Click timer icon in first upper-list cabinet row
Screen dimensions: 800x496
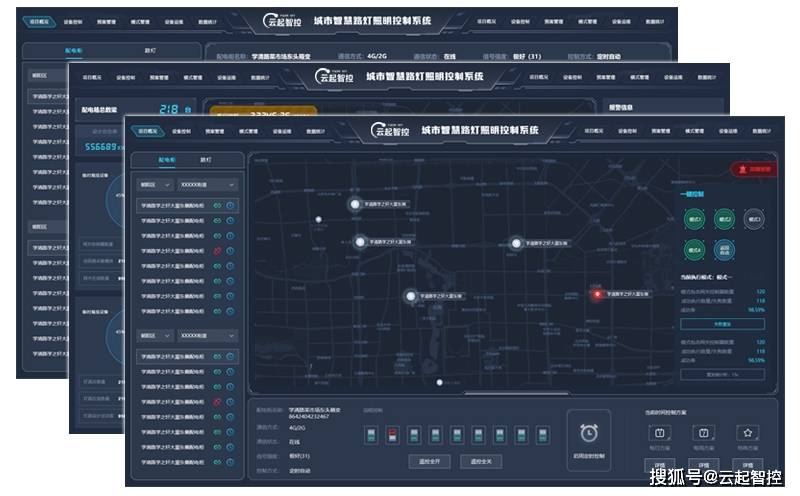click(230, 206)
